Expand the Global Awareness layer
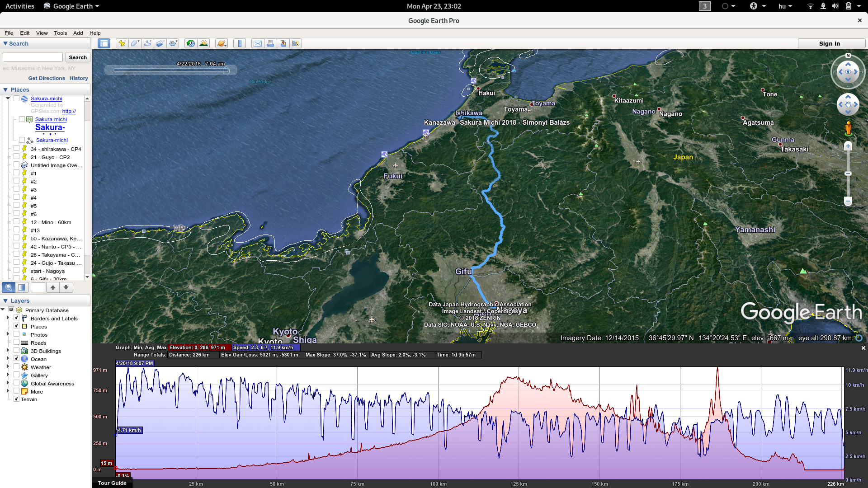868x488 pixels. click(8, 383)
